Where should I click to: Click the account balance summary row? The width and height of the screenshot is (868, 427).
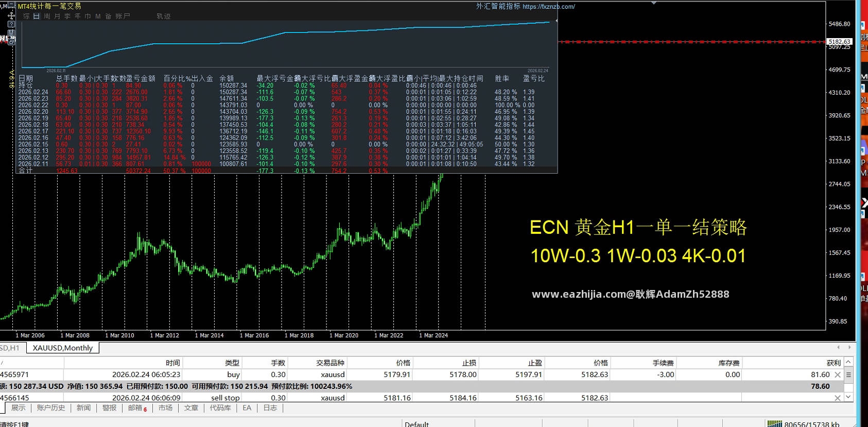point(422,386)
